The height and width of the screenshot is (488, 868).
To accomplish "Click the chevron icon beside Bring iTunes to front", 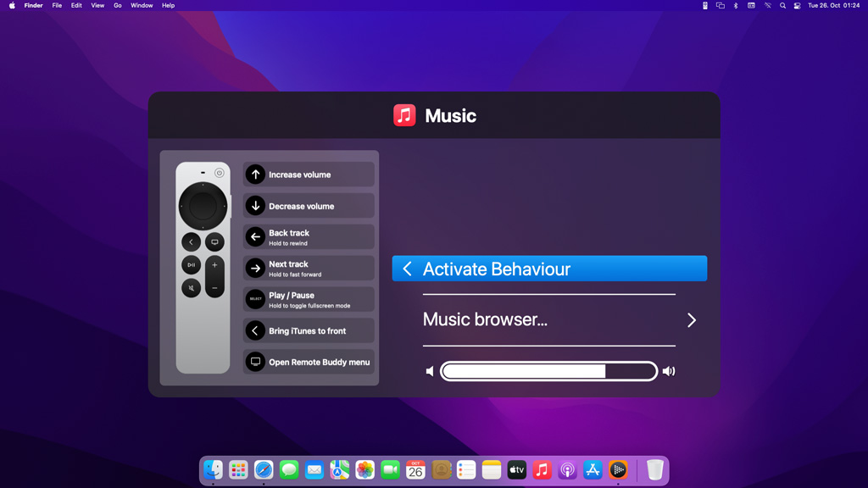I will [255, 331].
